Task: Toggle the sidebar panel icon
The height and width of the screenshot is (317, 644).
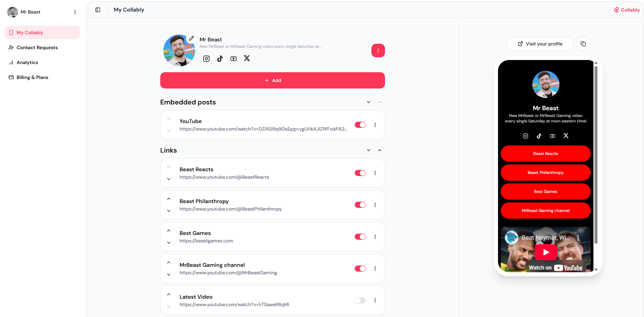Action: pos(98,10)
